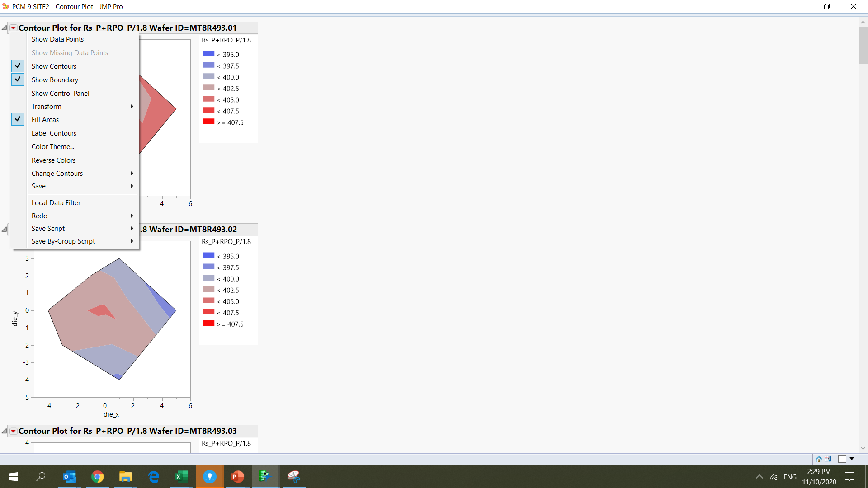Open Google Chrome from the taskbar
Screen dimensions: 868x488
pos(98,477)
